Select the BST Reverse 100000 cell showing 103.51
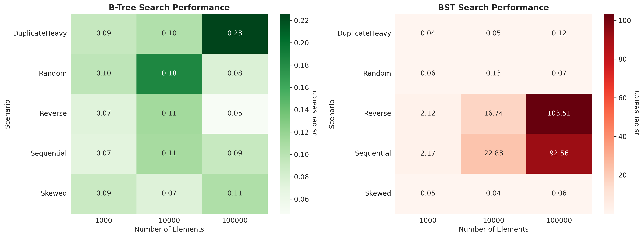 (x=559, y=113)
